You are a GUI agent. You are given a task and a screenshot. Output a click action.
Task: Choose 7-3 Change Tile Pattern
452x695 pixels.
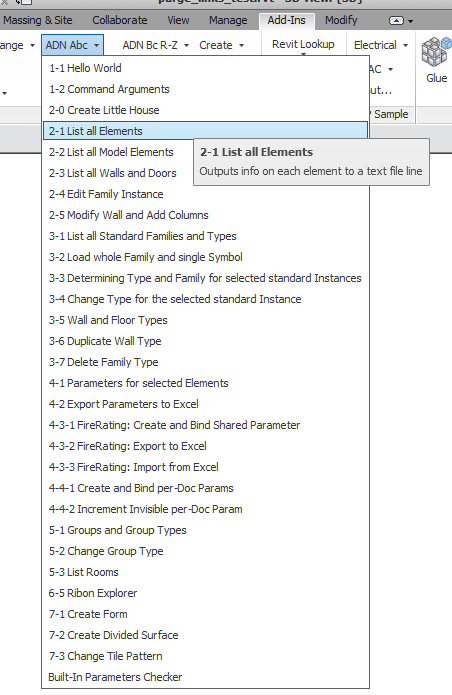206,656
